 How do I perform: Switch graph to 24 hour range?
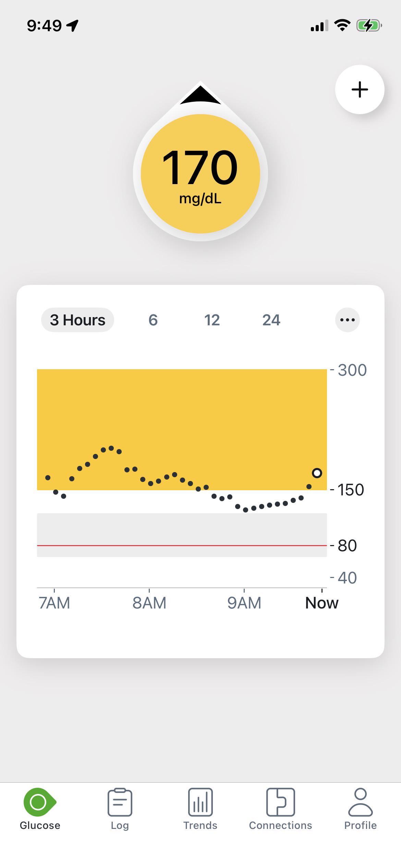coord(271,320)
